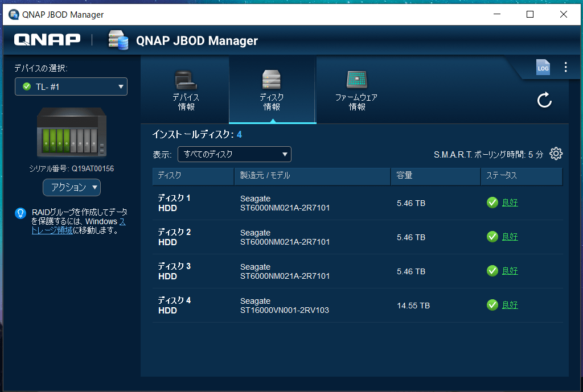
Task: Select the ディスク 3 HDD row label
Action: (x=174, y=271)
